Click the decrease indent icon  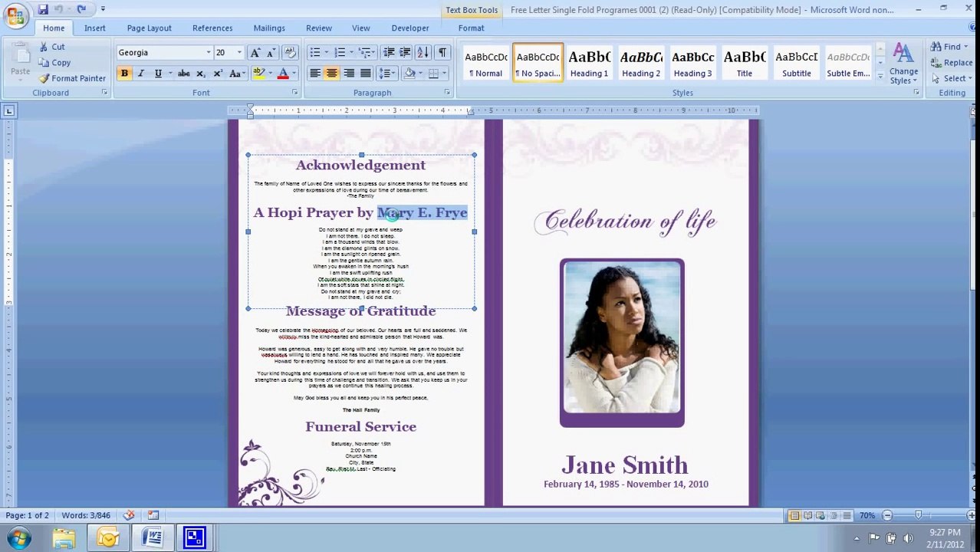[x=389, y=53]
